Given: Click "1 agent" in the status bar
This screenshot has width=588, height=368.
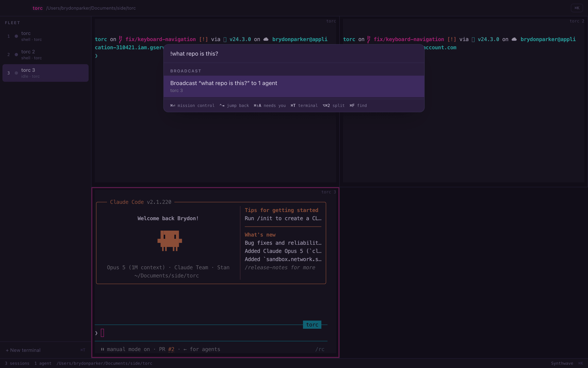Looking at the screenshot, I should pos(43,363).
